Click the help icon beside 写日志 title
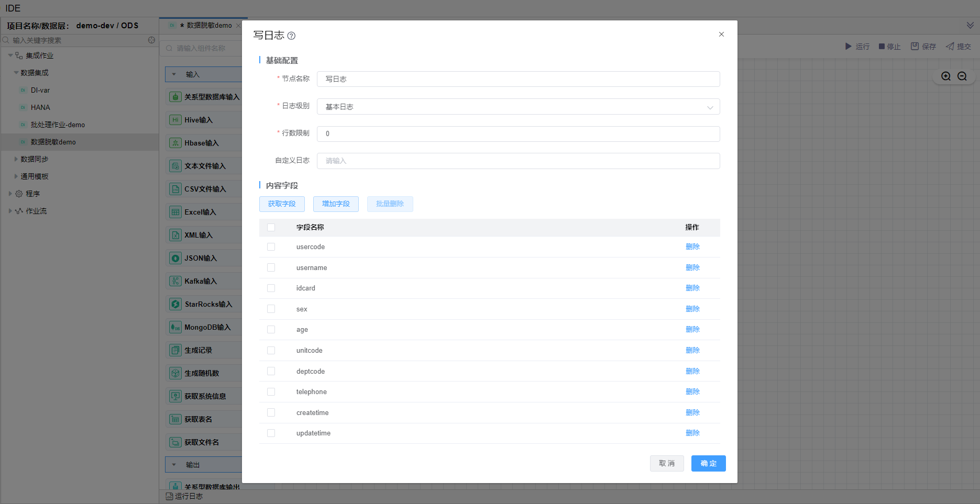 coord(292,36)
